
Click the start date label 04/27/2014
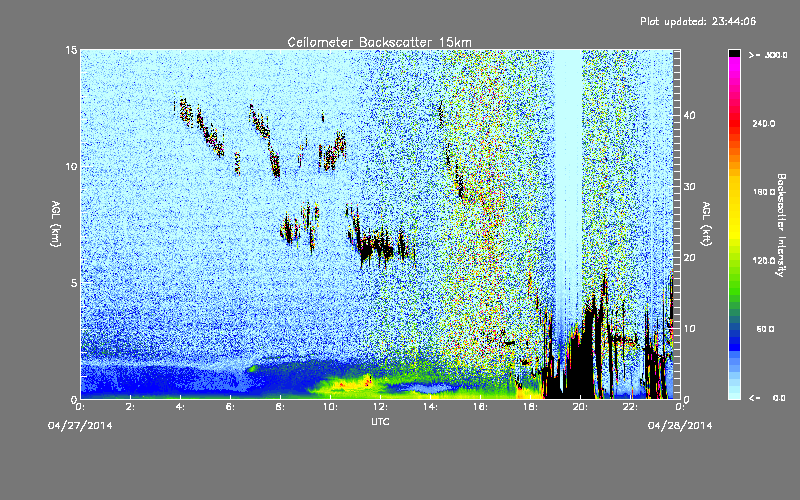point(80,425)
